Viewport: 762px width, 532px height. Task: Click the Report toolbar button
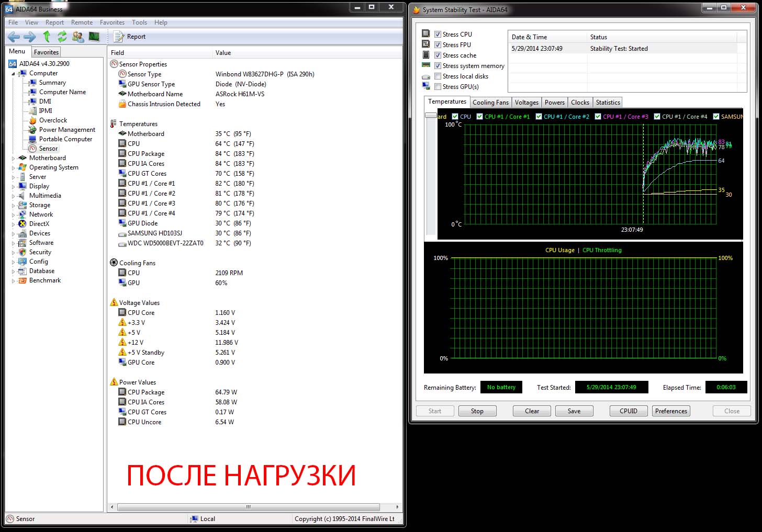[130, 37]
